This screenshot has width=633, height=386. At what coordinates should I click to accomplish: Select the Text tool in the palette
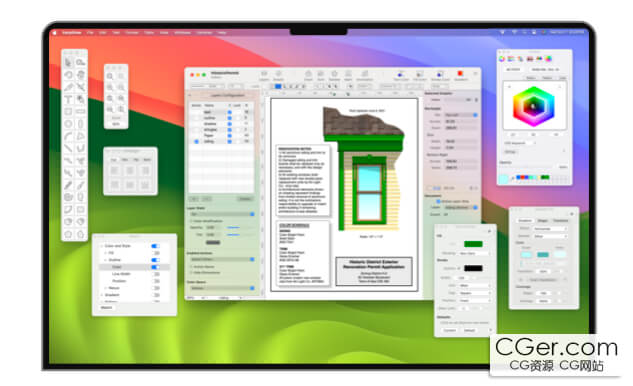tap(68, 99)
